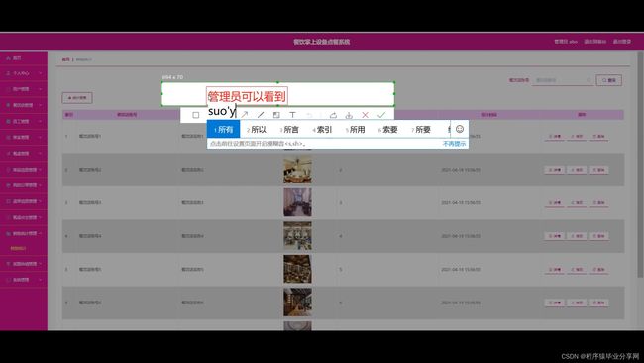This screenshot has width=644, height=363.
Task: Click the 首页 breadcrumb link
Action: coord(65,60)
